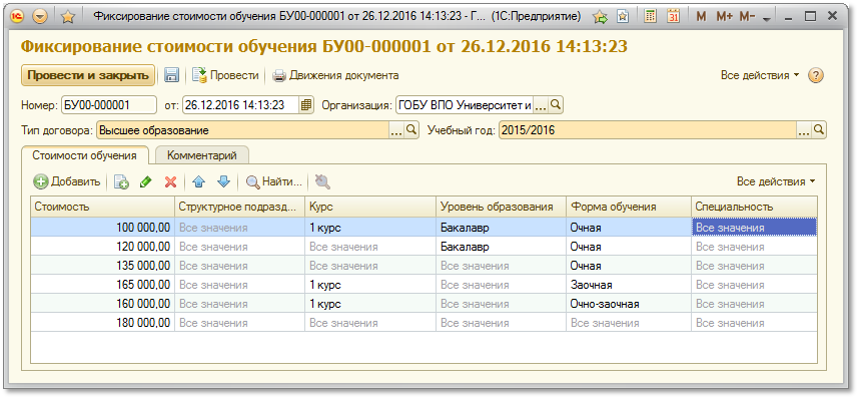Add to favorites star with green arrow

pyautogui.click(x=600, y=17)
